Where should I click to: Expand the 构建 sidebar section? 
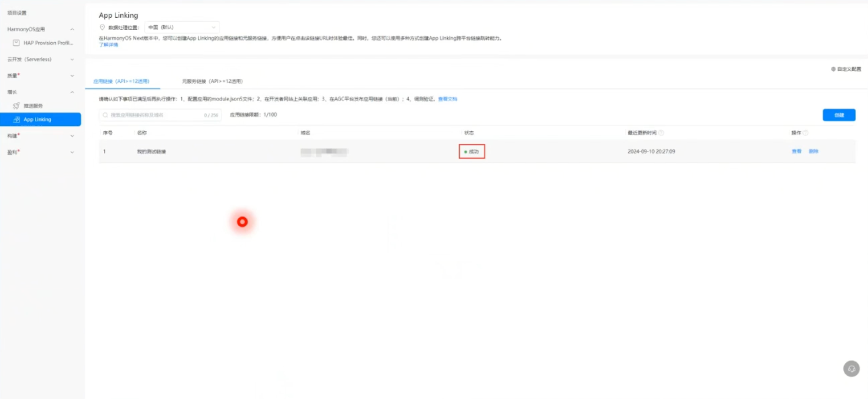click(72, 136)
